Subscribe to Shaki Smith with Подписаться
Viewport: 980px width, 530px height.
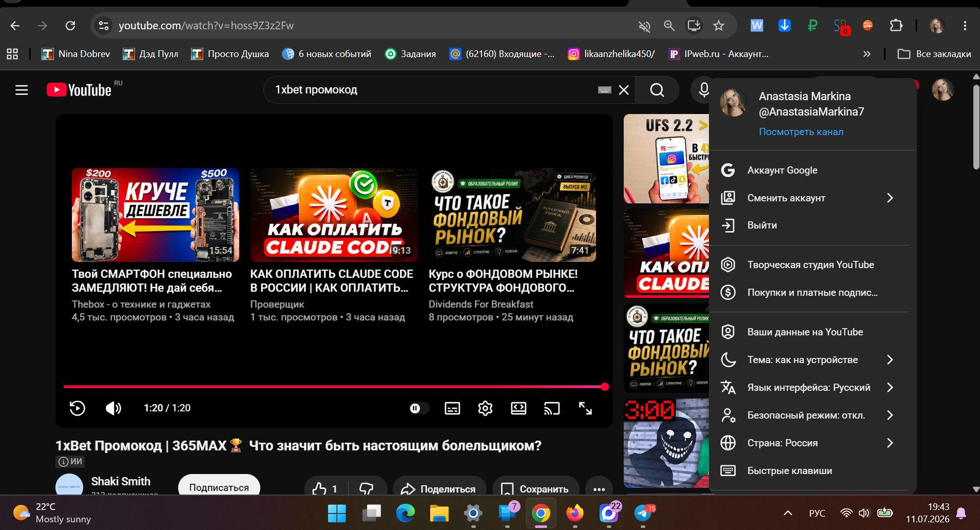219,487
